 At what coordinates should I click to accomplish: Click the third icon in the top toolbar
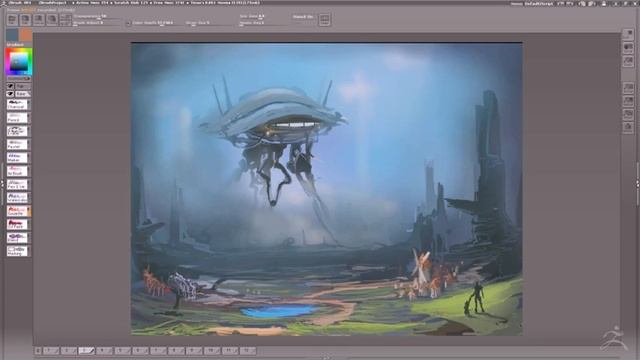pyautogui.click(x=39, y=19)
